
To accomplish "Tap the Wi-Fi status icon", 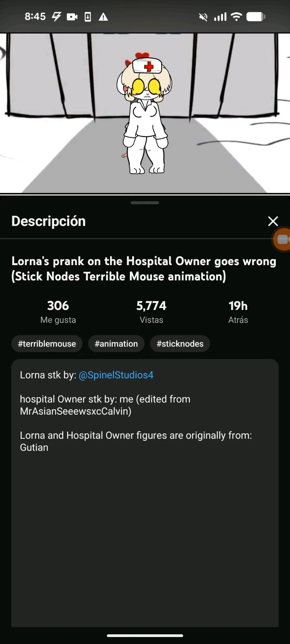I will 237,16.
